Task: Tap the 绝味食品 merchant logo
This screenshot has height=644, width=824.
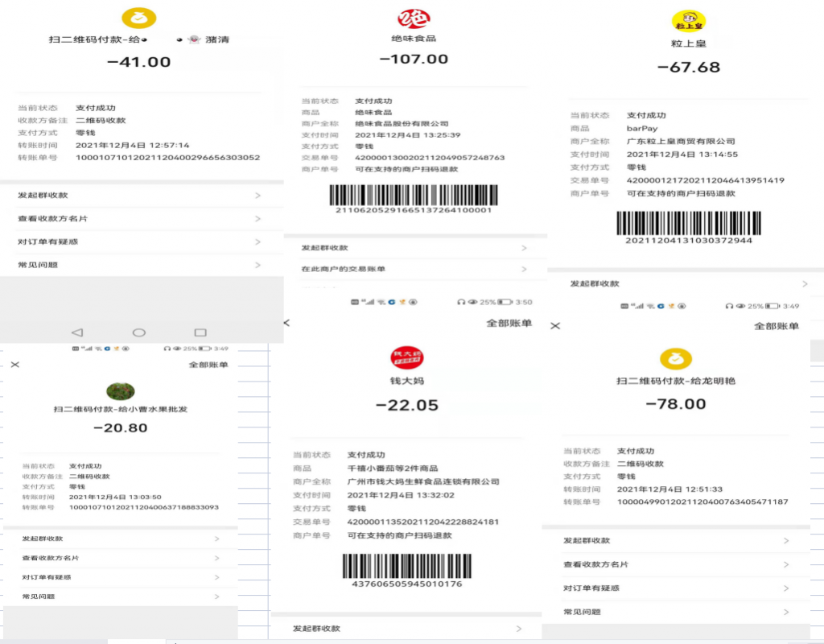Action: point(414,19)
